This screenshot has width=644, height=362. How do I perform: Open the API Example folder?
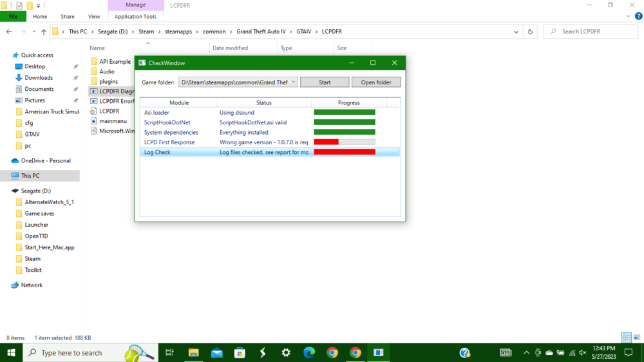pos(111,62)
